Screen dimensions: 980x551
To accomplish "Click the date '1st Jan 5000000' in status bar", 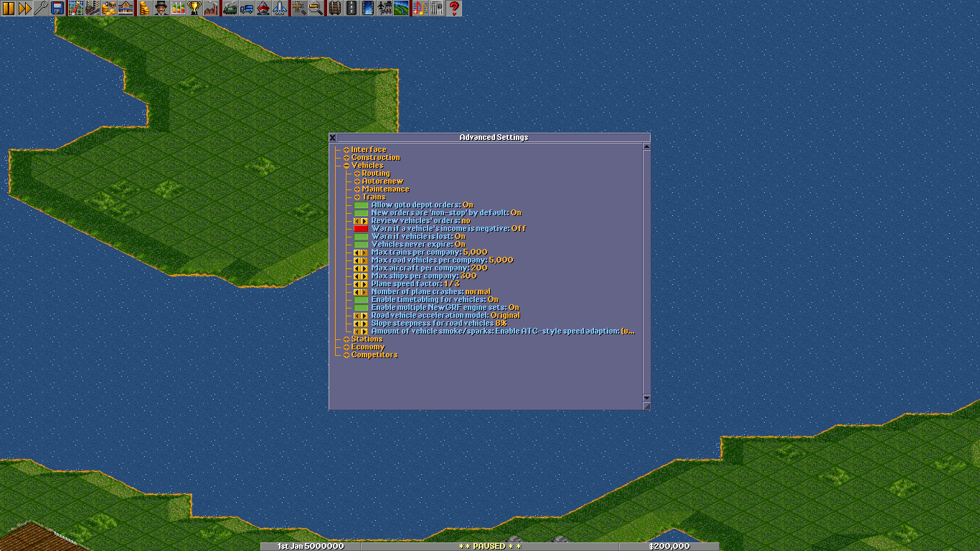I will [x=310, y=546].
